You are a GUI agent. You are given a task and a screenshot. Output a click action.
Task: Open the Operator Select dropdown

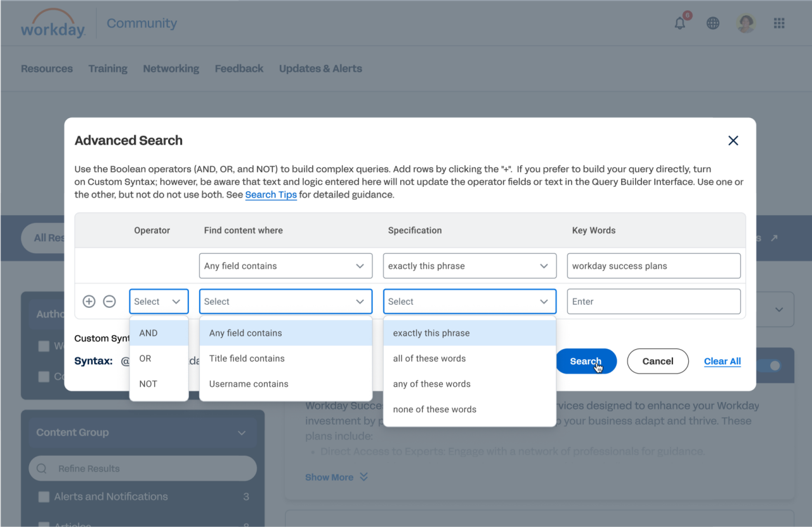(159, 302)
